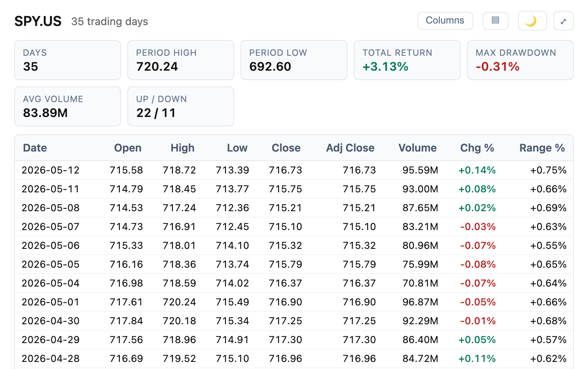The width and height of the screenshot is (588, 369).
Task: Click the high price 718.72
Action: [179, 170]
